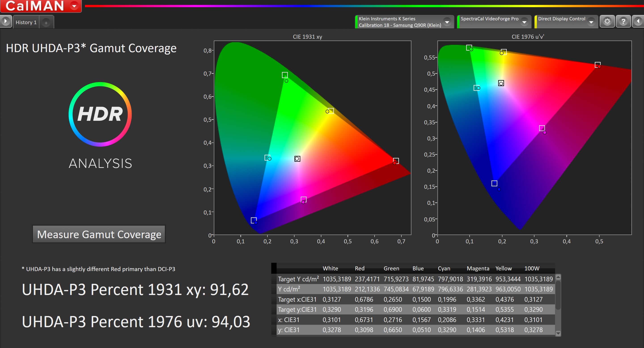Image resolution: width=644 pixels, height=348 pixels.
Task: Click the UHDA-P3 Percent 1976 uv result
Action: click(x=136, y=322)
